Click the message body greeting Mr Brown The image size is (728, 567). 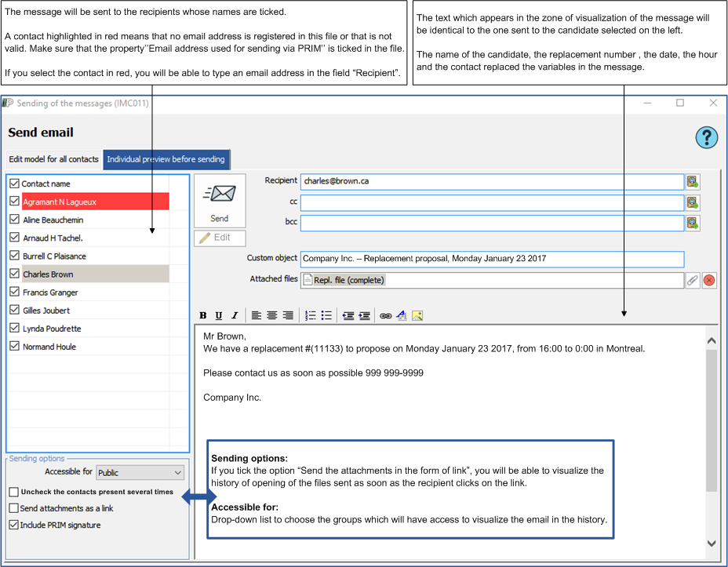(x=224, y=336)
